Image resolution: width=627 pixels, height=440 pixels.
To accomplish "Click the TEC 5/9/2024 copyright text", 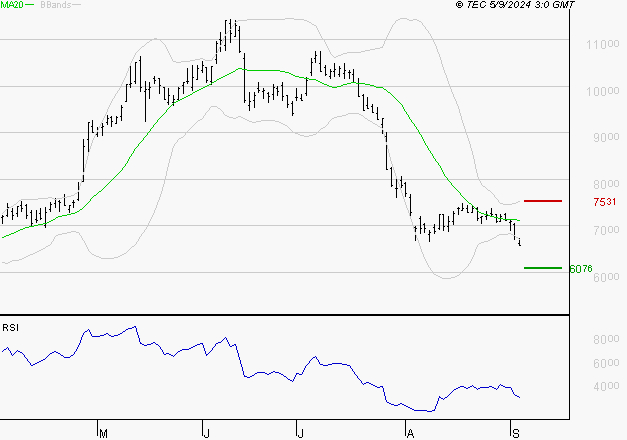I will 515,5.
